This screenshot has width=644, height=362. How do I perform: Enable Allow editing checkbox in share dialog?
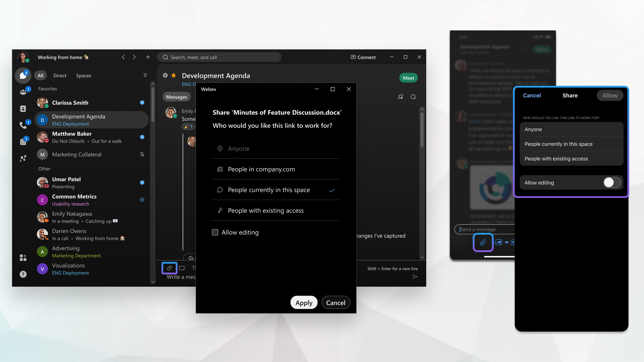pyautogui.click(x=215, y=232)
